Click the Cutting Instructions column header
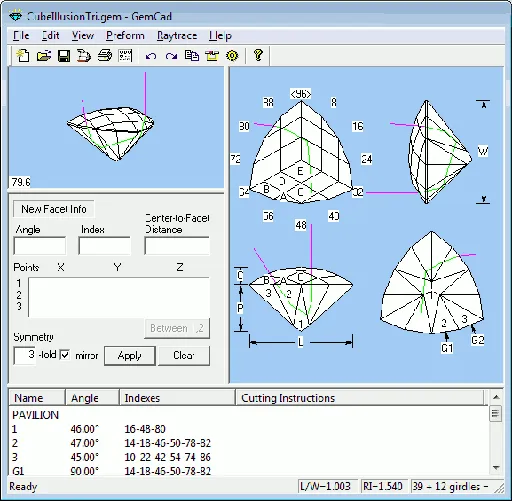The image size is (512, 501). click(x=359, y=398)
